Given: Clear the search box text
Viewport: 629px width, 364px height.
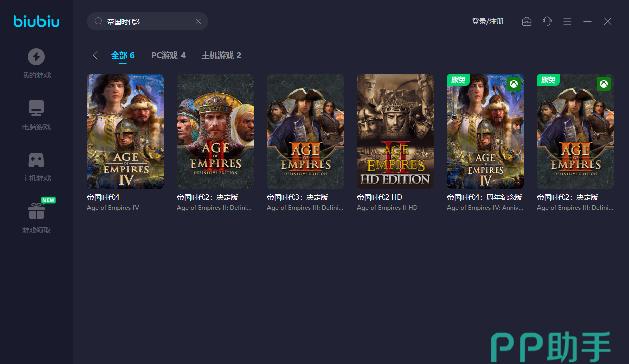Looking at the screenshot, I should point(198,21).
